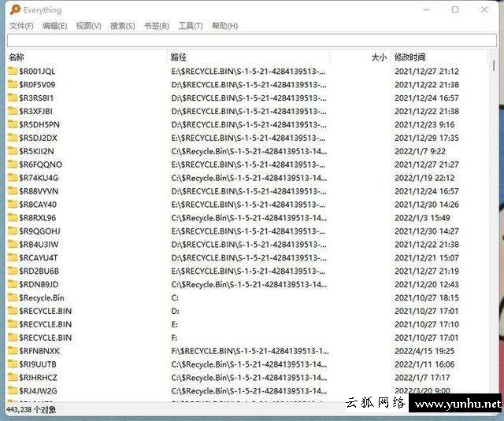This screenshot has width=504, height=421.
Task: Click the E: path cell
Action: click(x=175, y=325)
